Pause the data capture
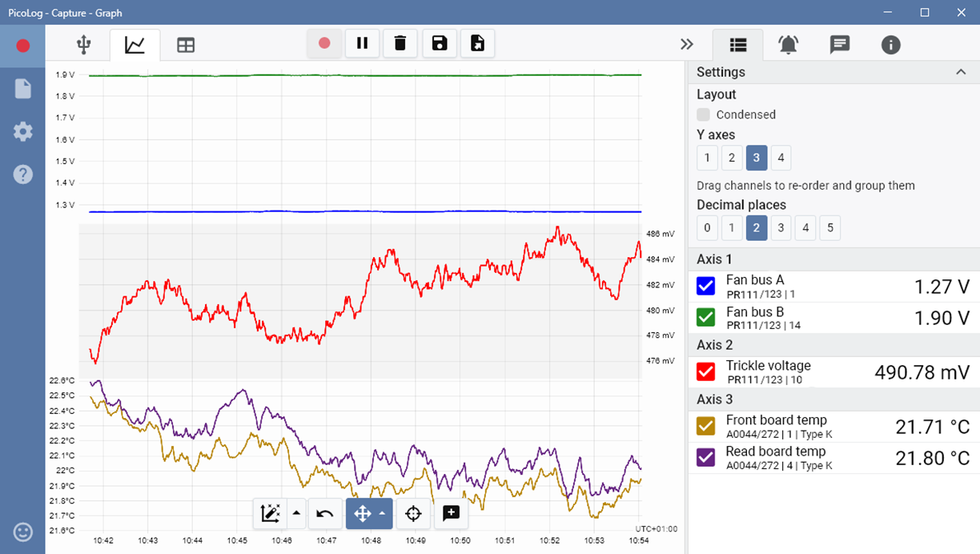The height and width of the screenshot is (554, 980). tap(362, 43)
